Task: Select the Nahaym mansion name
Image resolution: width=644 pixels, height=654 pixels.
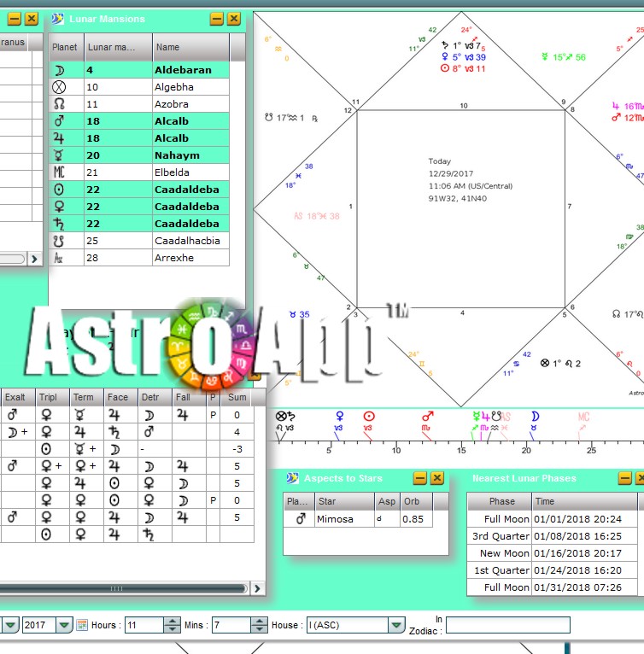Action: [x=177, y=155]
